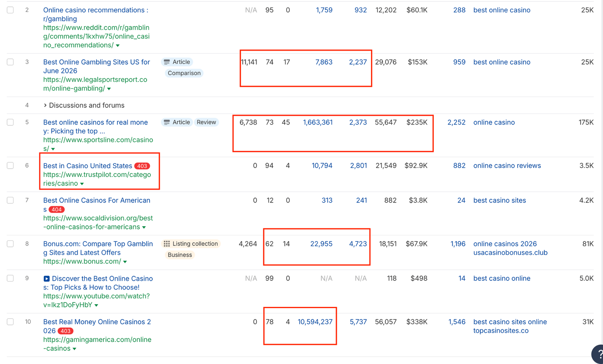Click the Business tag

(x=180, y=255)
